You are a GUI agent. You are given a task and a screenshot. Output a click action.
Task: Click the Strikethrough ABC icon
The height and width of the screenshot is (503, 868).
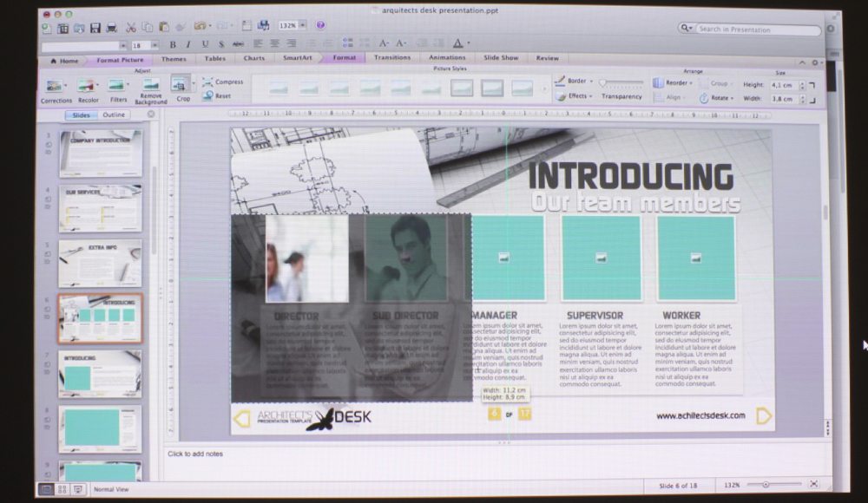tap(238, 43)
